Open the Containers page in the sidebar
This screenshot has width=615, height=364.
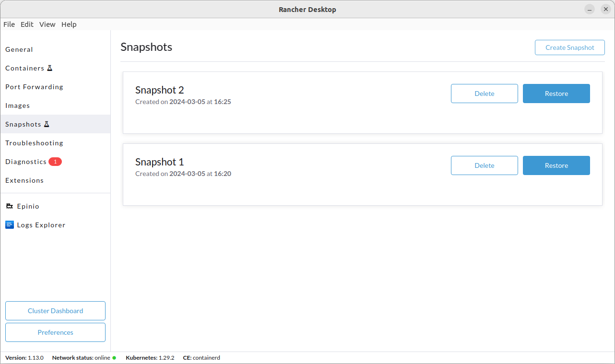pyautogui.click(x=55, y=68)
